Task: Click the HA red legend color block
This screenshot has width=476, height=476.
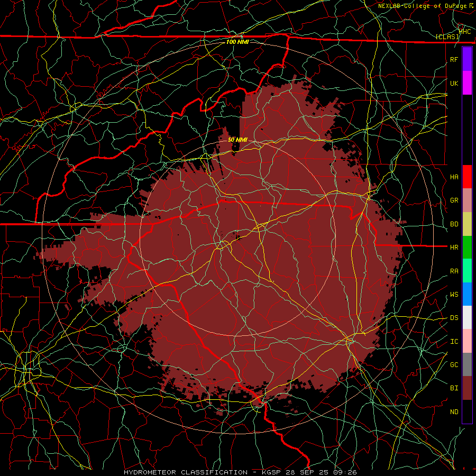Action: (x=467, y=177)
